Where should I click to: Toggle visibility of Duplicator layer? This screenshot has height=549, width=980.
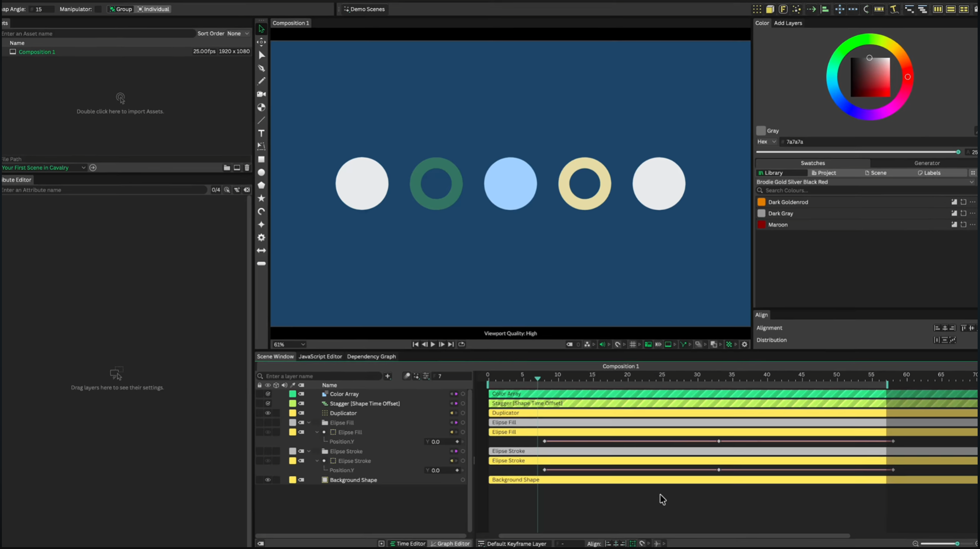(268, 413)
